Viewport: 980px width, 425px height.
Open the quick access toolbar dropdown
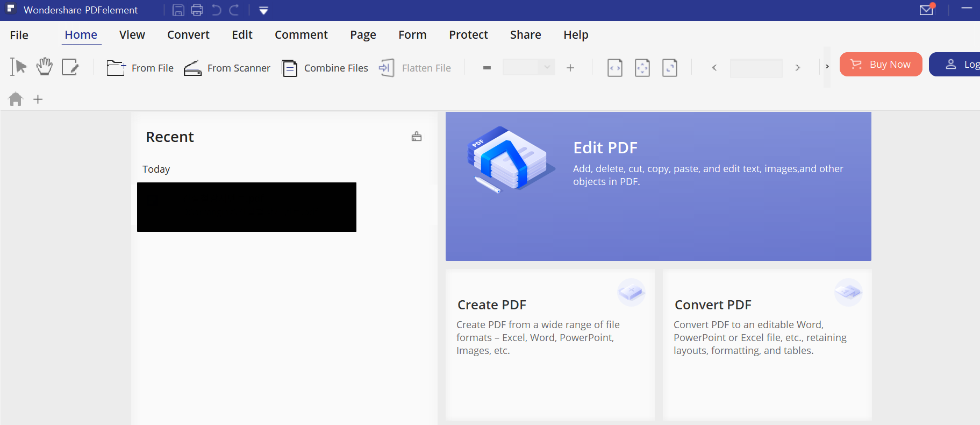click(x=263, y=11)
